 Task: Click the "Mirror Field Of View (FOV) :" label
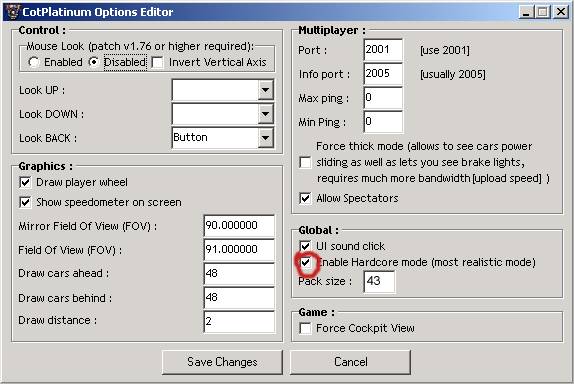pyautogui.click(x=87, y=226)
